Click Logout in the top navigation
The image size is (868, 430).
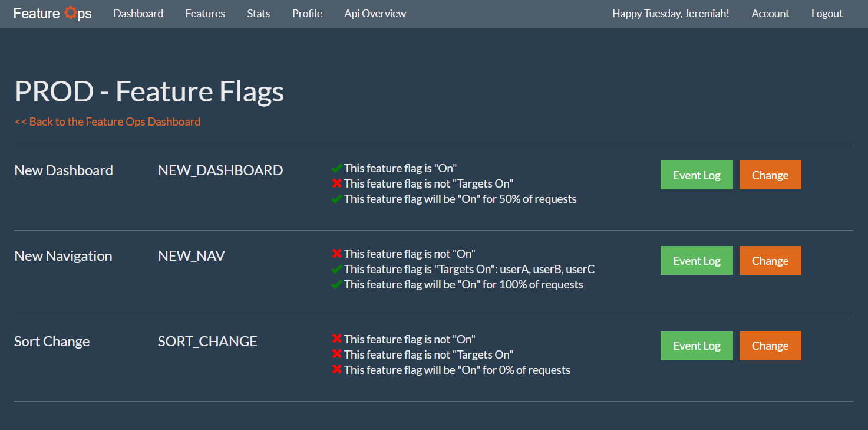pyautogui.click(x=827, y=13)
